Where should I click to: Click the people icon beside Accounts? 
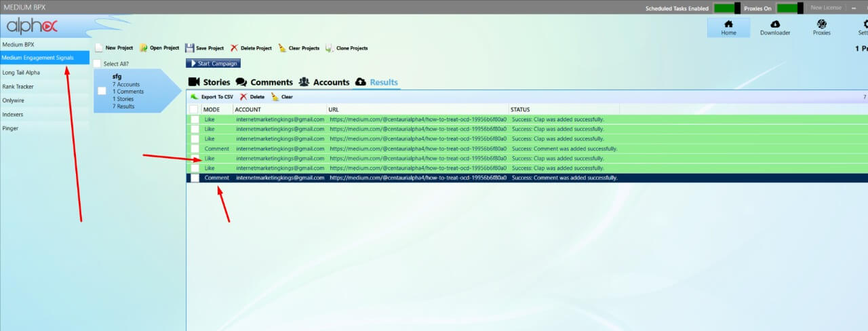point(304,82)
